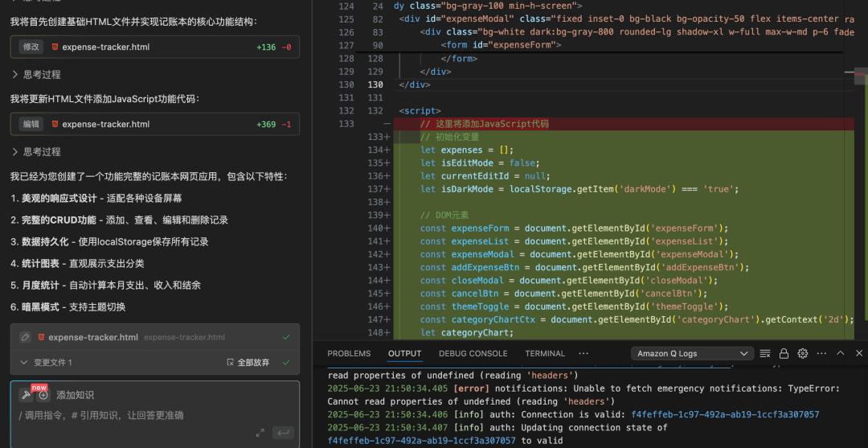Switch to the PROBLEMS tab
The height and width of the screenshot is (448, 868).
pyautogui.click(x=349, y=353)
